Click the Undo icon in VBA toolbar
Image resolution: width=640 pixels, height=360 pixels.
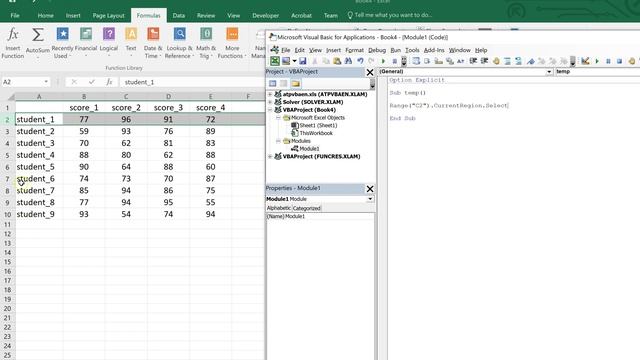click(x=360, y=61)
